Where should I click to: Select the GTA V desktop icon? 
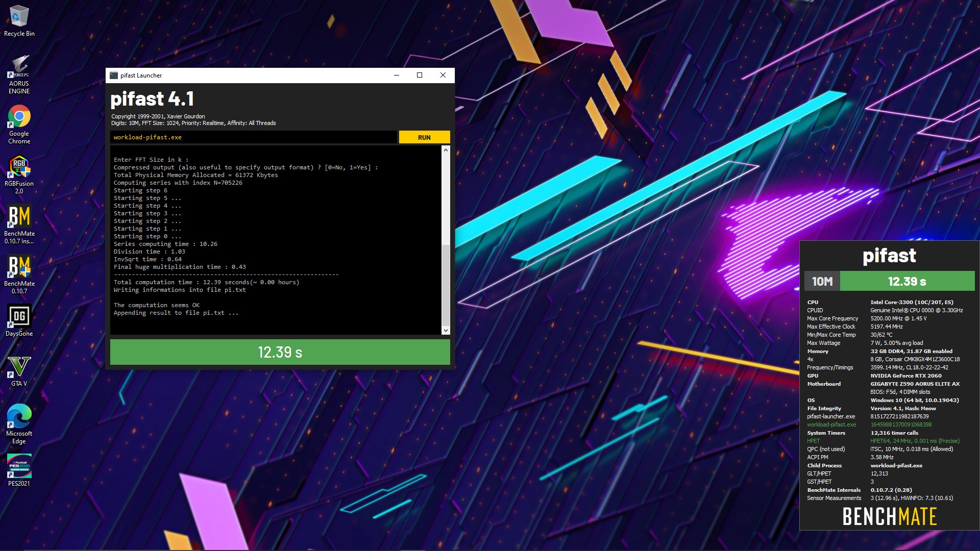(19, 371)
